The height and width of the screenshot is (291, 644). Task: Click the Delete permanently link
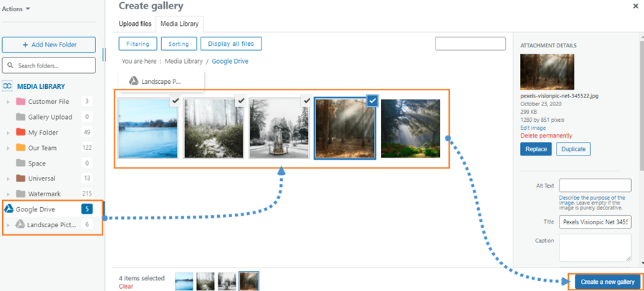pyautogui.click(x=546, y=135)
